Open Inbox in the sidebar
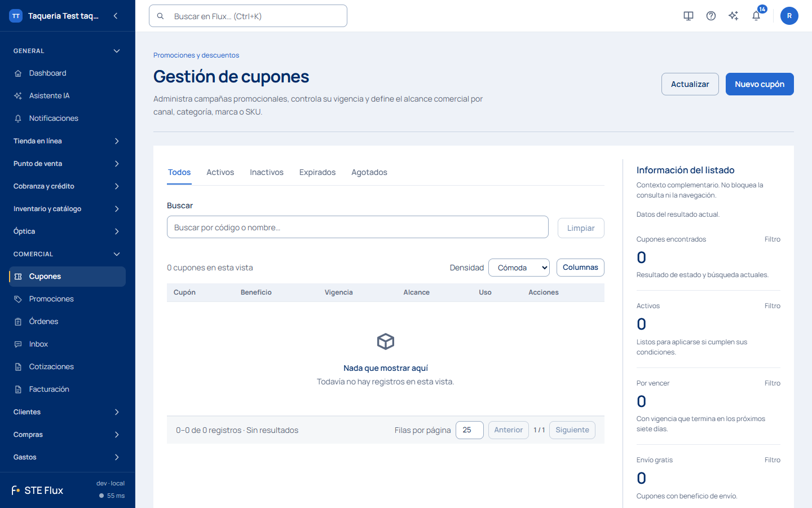Viewport: 812px width, 508px height. [x=67, y=344]
